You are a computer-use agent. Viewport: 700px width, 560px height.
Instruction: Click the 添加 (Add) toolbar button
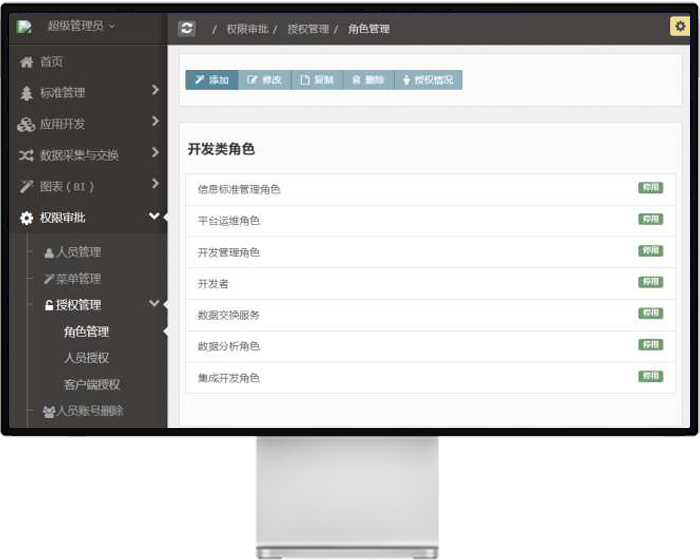212,80
